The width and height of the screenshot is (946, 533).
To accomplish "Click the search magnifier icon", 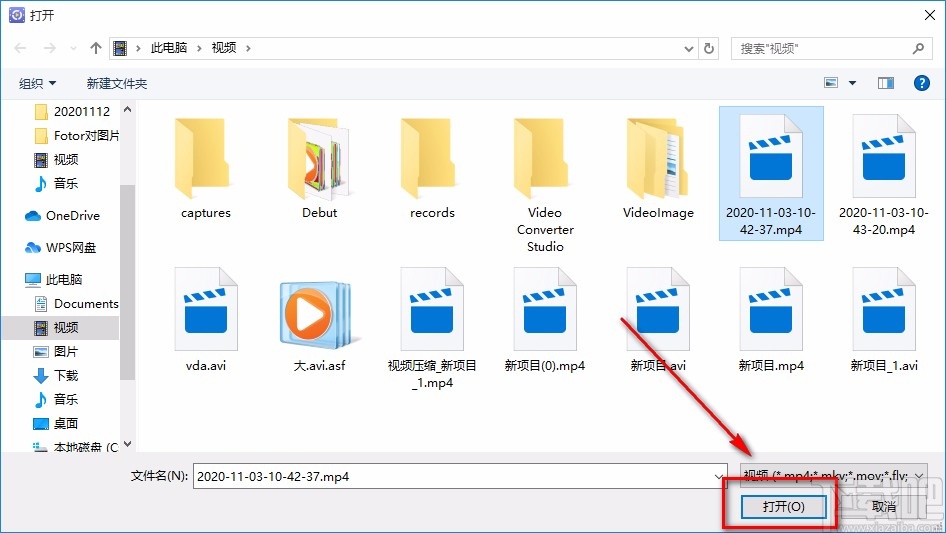I will [918, 48].
